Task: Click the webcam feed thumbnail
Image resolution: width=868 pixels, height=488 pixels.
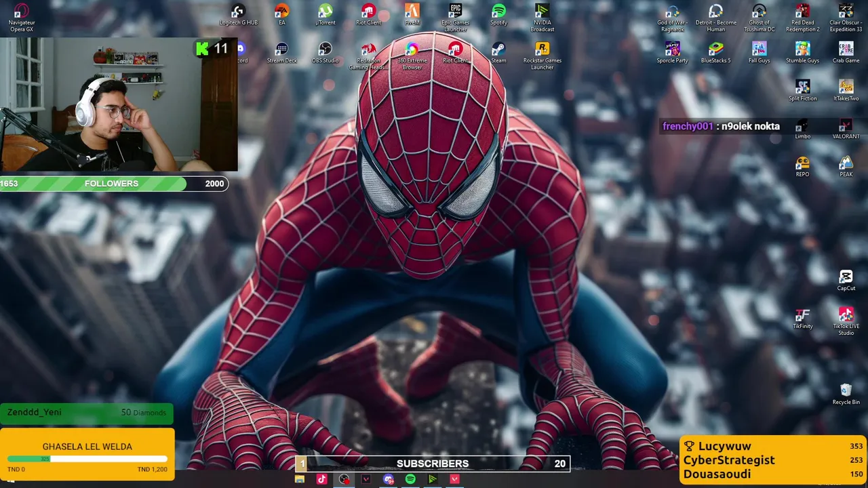Action: (x=119, y=104)
